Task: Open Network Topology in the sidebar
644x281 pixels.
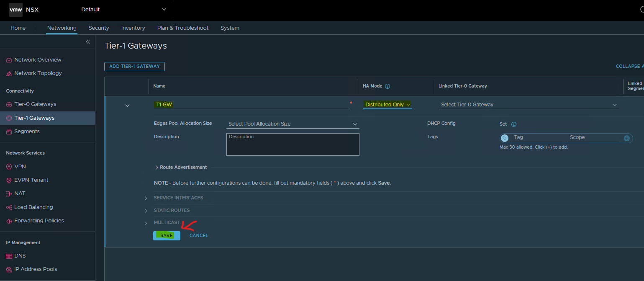Action: tap(38, 73)
